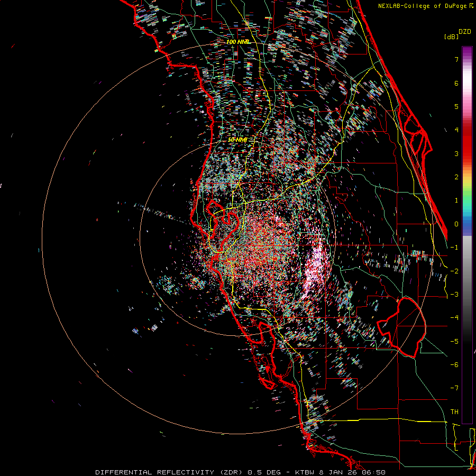Click scale value -1 on legend
Viewport: 476px width, 476px height.
(454, 248)
